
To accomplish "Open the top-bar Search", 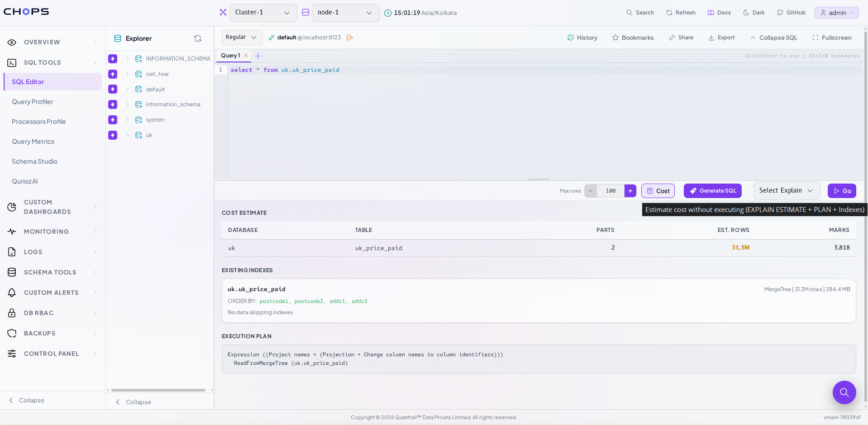I will 640,13.
